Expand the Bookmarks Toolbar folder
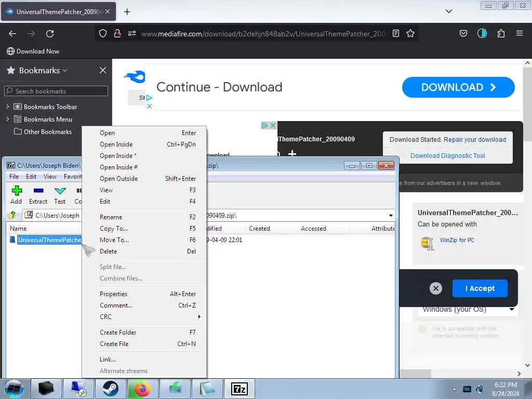Image resolution: width=532 pixels, height=399 pixels. [x=7, y=107]
